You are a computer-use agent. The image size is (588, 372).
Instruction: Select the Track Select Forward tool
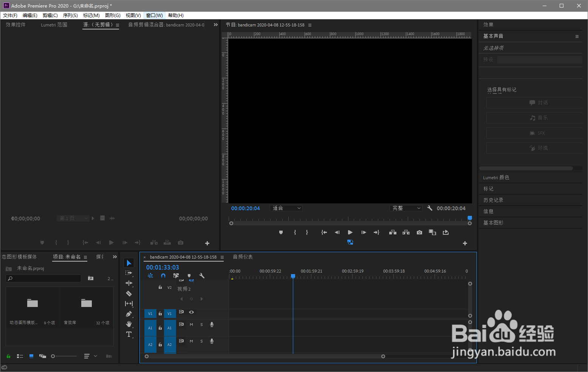pos(129,273)
